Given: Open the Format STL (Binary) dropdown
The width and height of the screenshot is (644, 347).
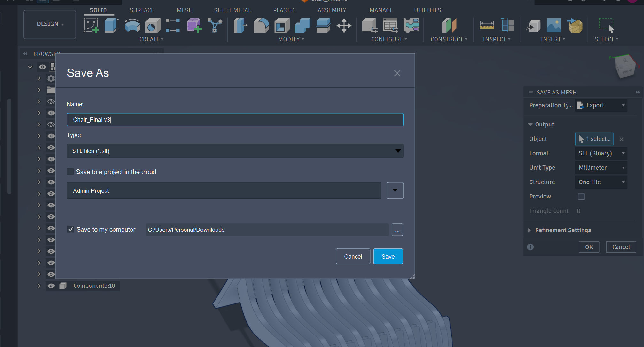Looking at the screenshot, I should tap(601, 153).
